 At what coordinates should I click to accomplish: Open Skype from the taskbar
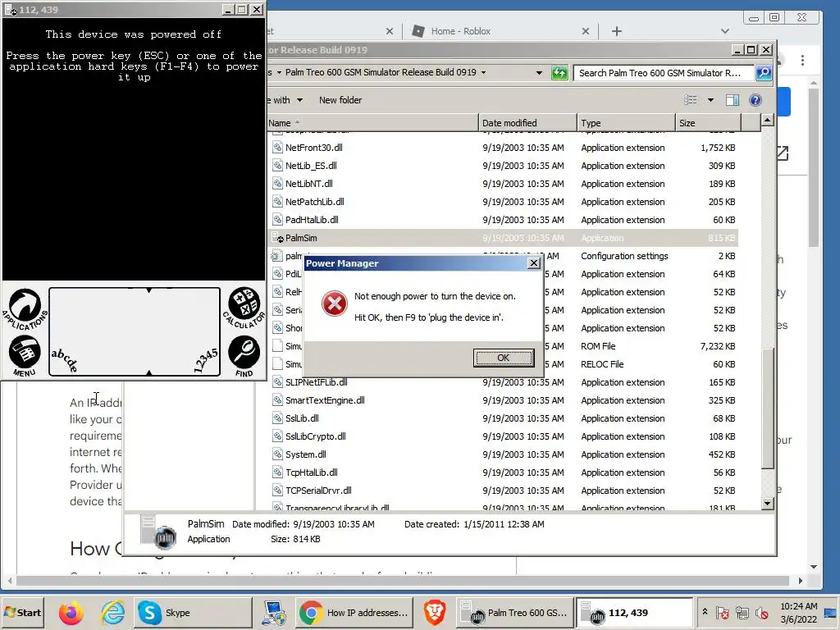pyautogui.click(x=193, y=612)
